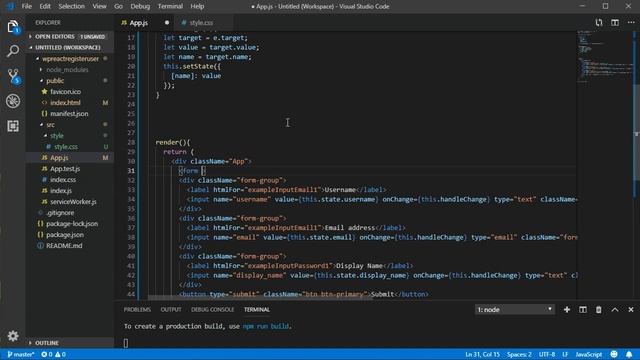Open the Manage gear settings icon
Viewport: 640px width, 360px height.
(13, 336)
